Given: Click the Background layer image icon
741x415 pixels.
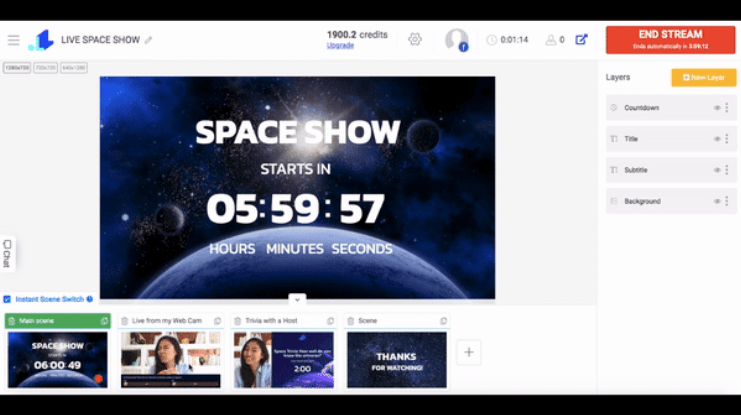Looking at the screenshot, I should click(613, 201).
